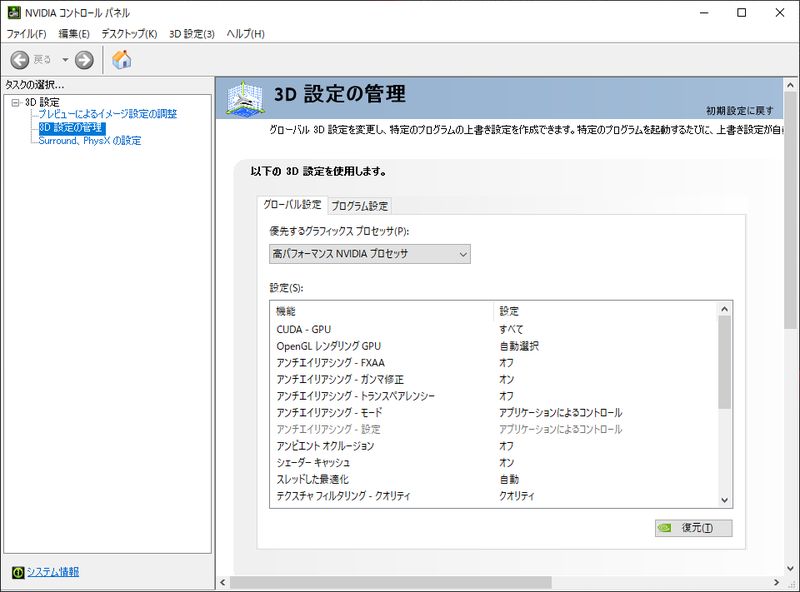The height and width of the screenshot is (592, 800).
Task: Click the system information icon
Action: coord(18,573)
